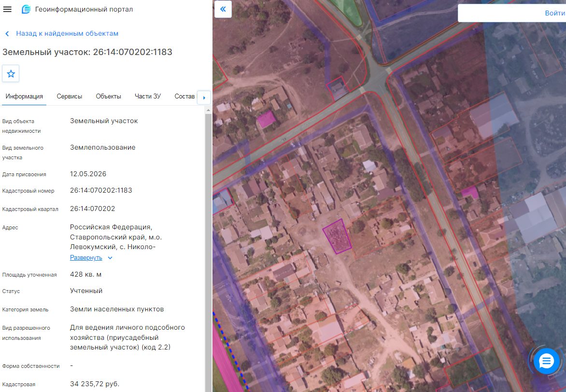Switch to the Объекты tab
Screen dimensions: 566x392
tap(108, 97)
